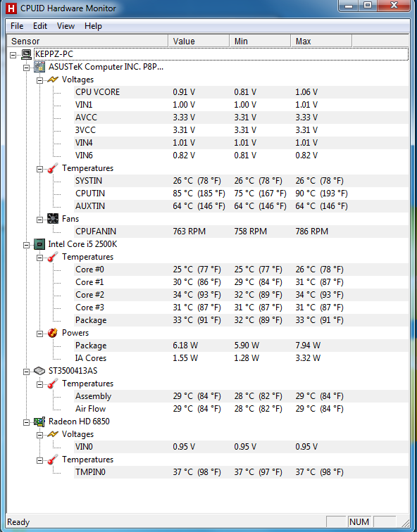Select the 3VCC voltage row
The height and width of the screenshot is (532, 417).
[x=241, y=130]
